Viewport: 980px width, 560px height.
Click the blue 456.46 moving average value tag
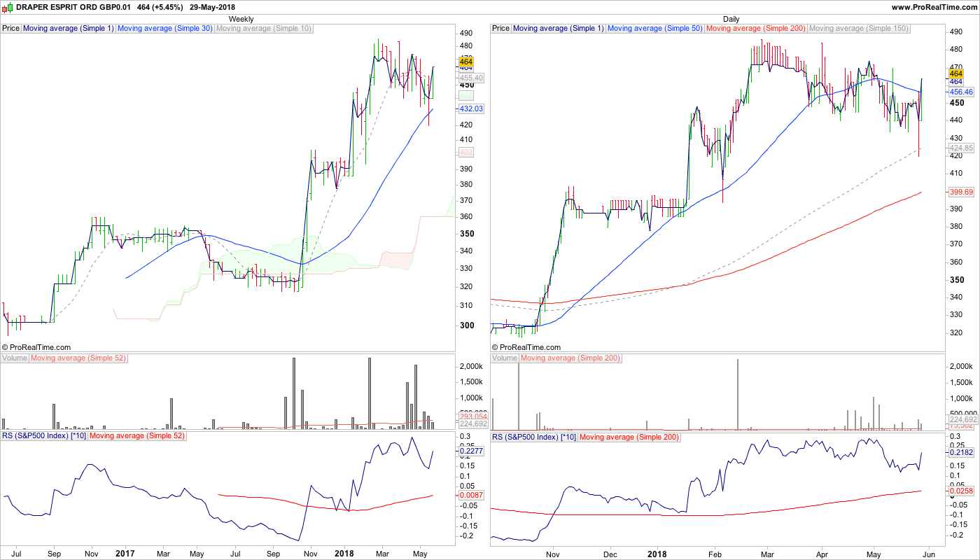coord(962,92)
